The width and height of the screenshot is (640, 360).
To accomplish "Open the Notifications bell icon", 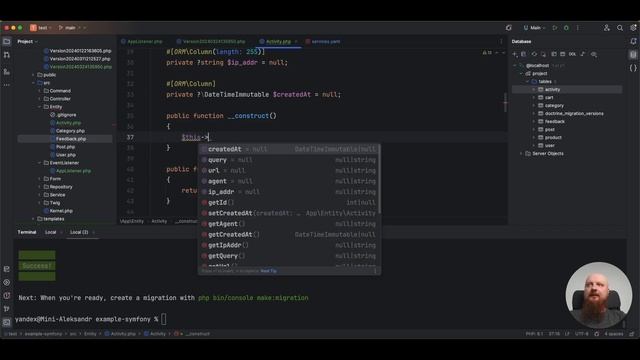I will [633, 41].
